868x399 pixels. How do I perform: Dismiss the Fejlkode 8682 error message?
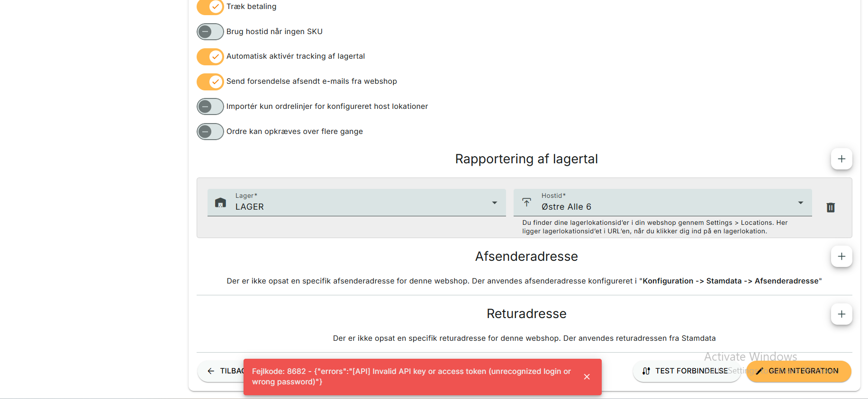587,377
